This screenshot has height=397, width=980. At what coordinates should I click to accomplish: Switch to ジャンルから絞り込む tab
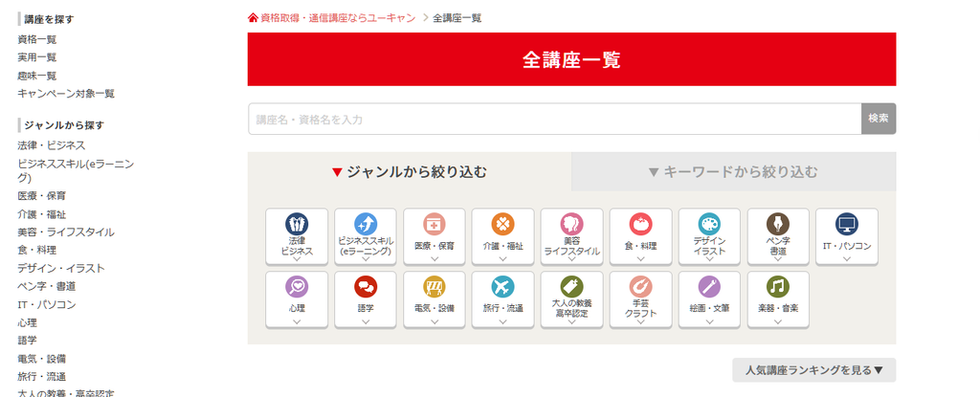click(410, 172)
